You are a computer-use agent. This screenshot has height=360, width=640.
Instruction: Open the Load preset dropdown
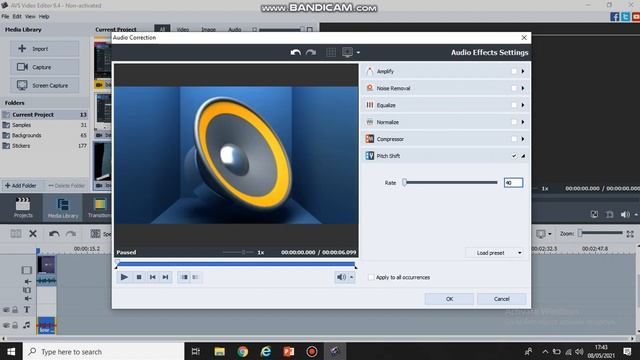coord(495,253)
